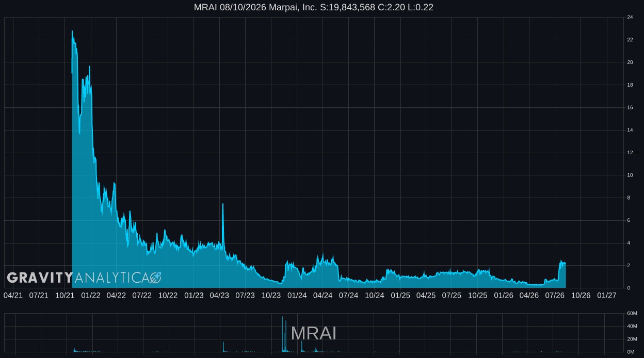Select the '07/25' date axis label
644x358 pixels.
coord(452,295)
